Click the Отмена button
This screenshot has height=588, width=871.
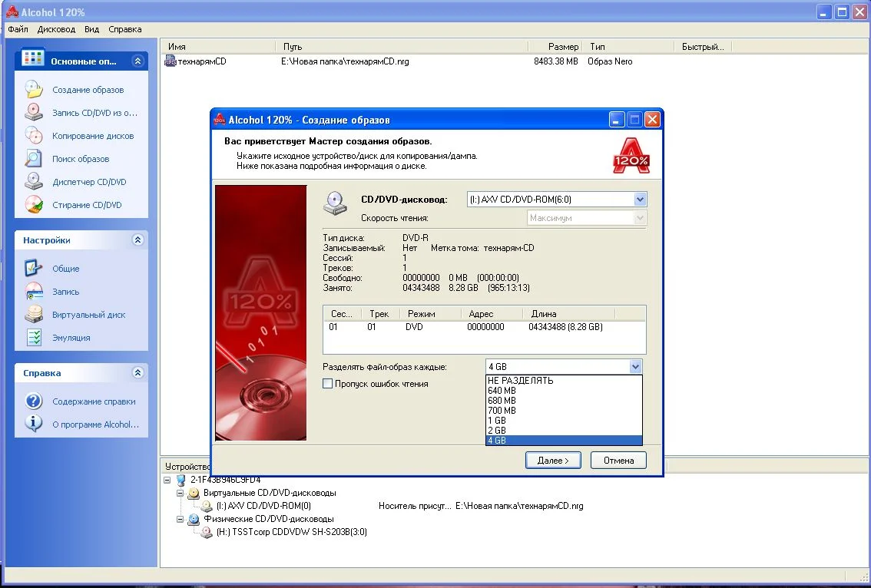(x=618, y=461)
